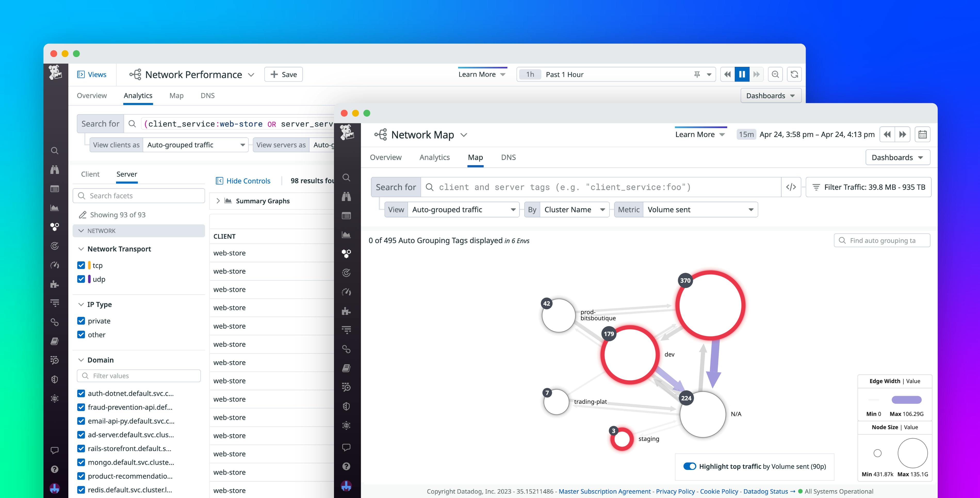Switch to the DNS tab in Network Map
The height and width of the screenshot is (498, 980).
[x=508, y=157]
